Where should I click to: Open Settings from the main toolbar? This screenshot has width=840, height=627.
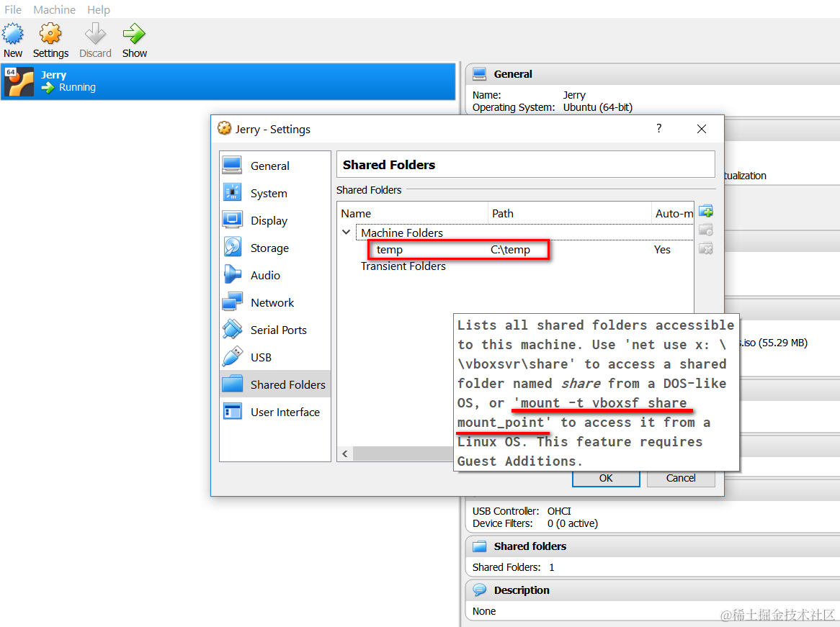point(50,40)
